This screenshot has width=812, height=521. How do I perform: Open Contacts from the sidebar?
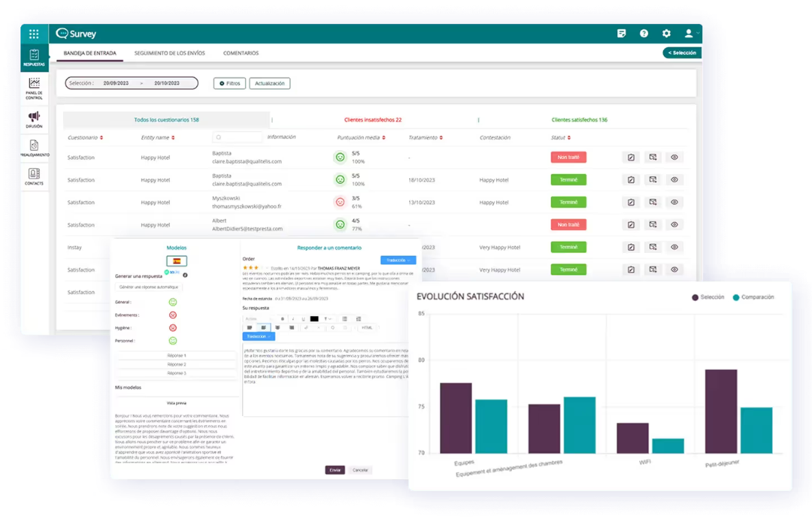(34, 177)
